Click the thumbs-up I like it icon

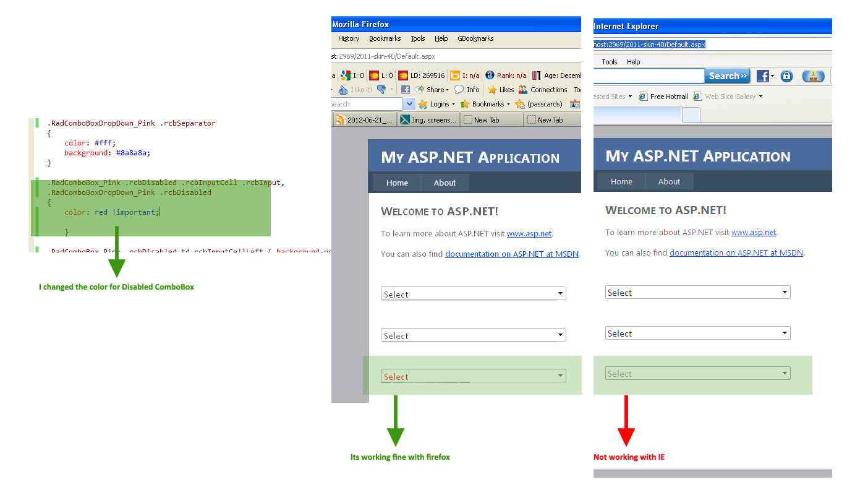(x=343, y=90)
